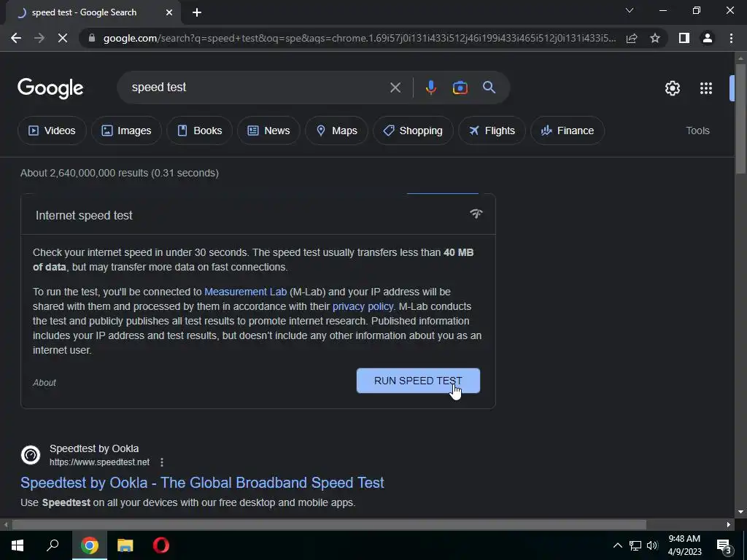Screen dimensions: 747x560
Task: Click the horizontal scrollbar right arrow
Action: coord(729,524)
